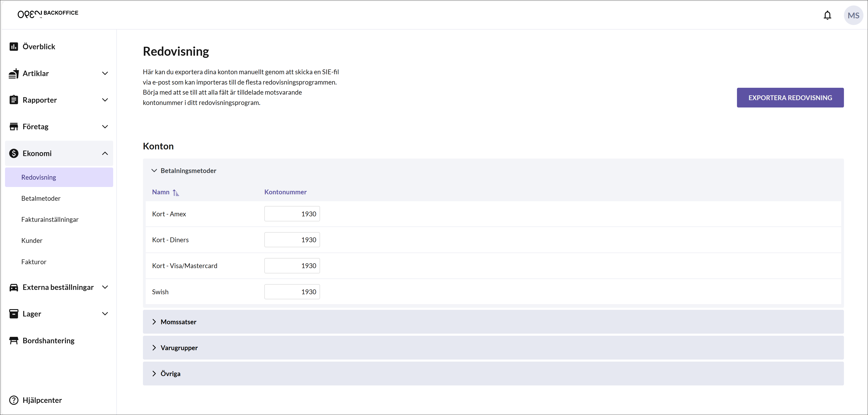Click the Bordshantering table icon
Image resolution: width=868 pixels, height=415 pixels.
(x=14, y=341)
